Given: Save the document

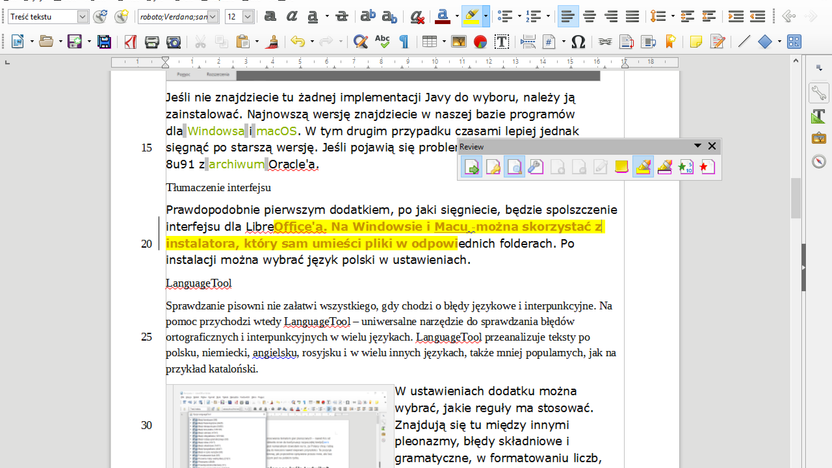Looking at the screenshot, I should [75, 41].
